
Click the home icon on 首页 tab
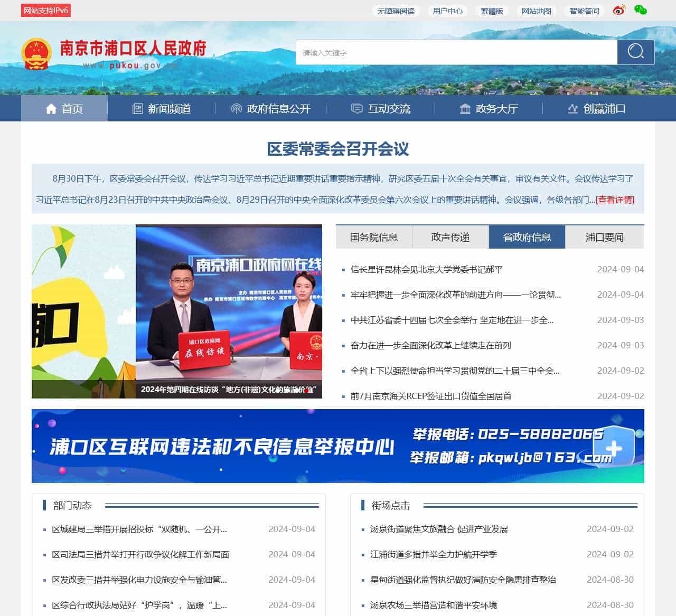click(51, 108)
